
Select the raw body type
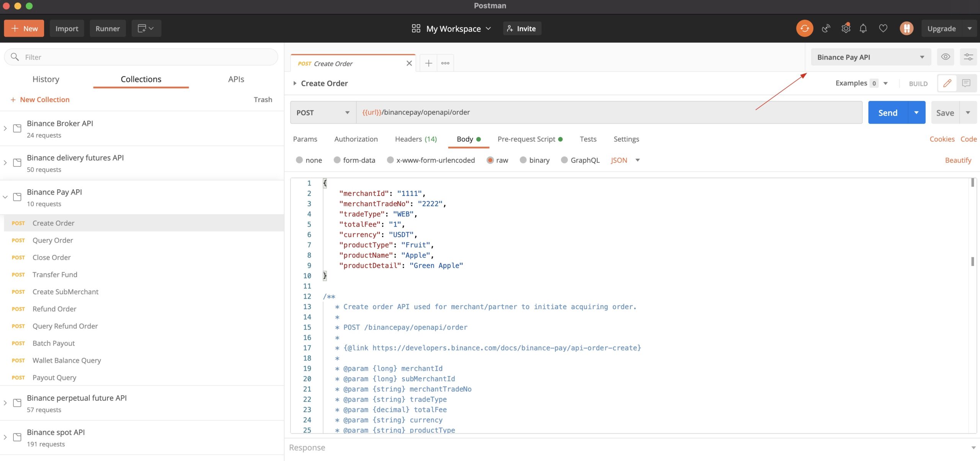pos(490,160)
